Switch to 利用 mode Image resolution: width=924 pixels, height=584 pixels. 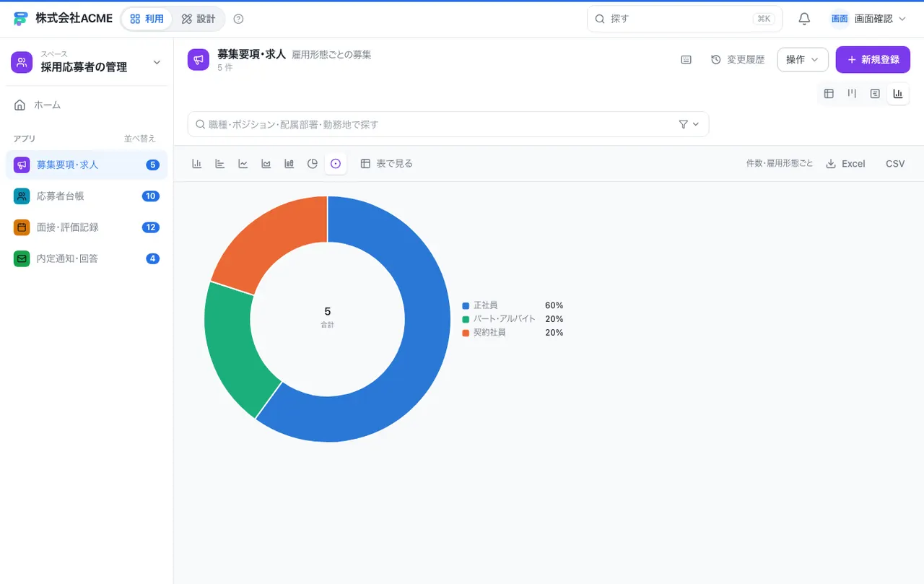[147, 19]
